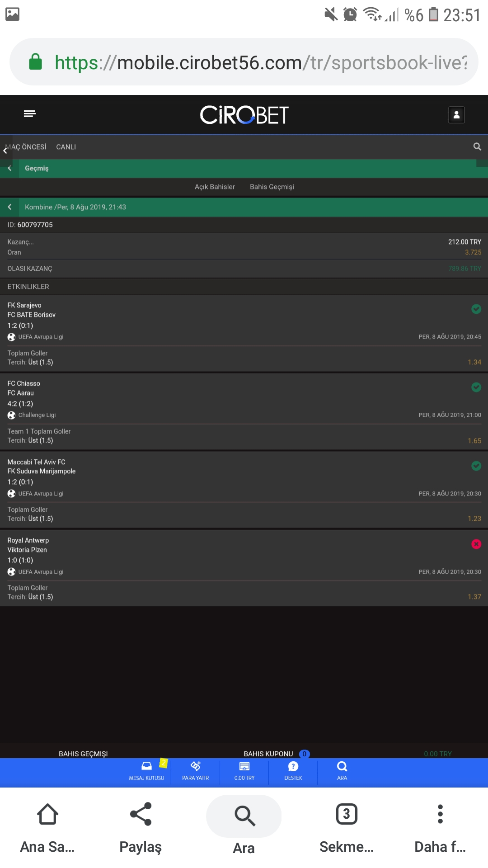Switch to the Canlı tab
488x868 pixels.
point(66,147)
